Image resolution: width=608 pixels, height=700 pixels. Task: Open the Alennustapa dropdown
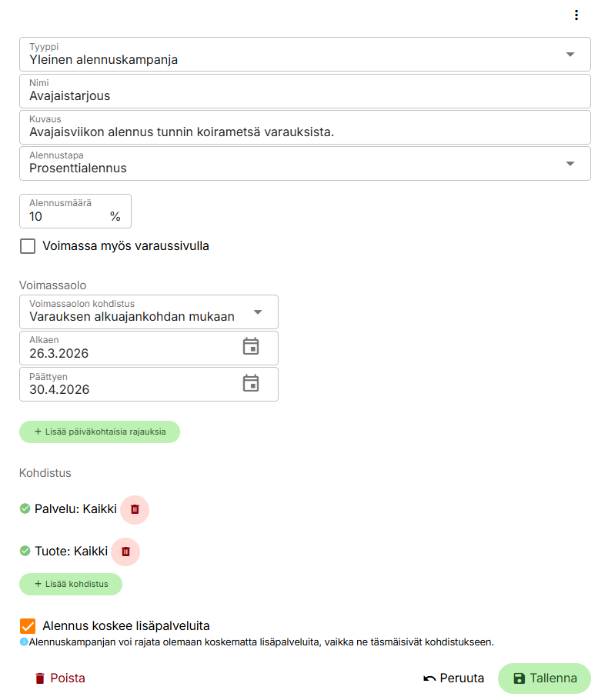(570, 163)
